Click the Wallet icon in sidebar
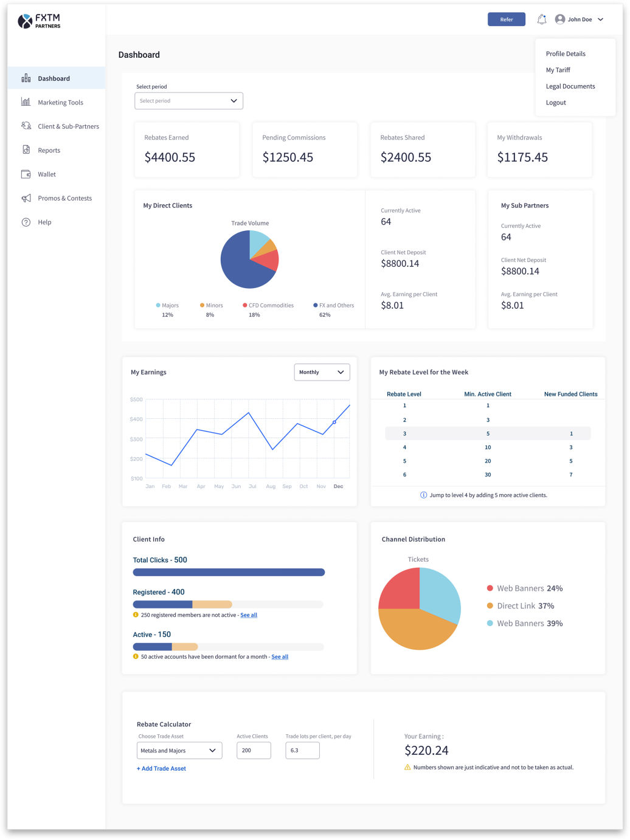This screenshot has height=840, width=630. coord(26,174)
